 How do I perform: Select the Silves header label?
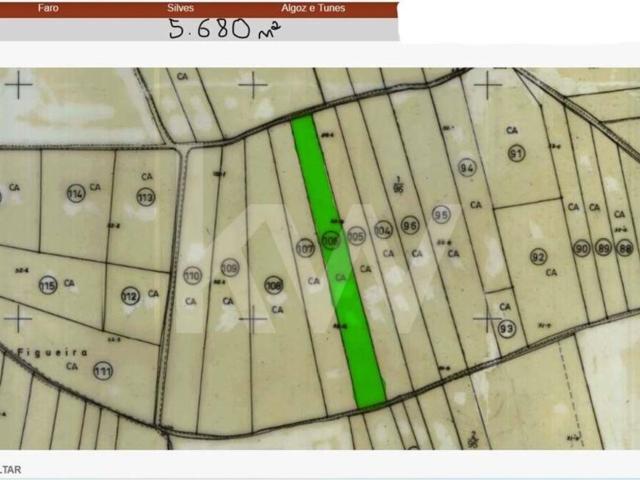[x=180, y=8]
